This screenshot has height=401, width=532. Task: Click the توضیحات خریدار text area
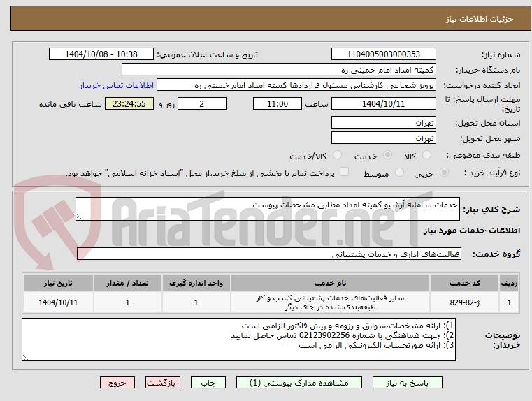(x=239, y=340)
